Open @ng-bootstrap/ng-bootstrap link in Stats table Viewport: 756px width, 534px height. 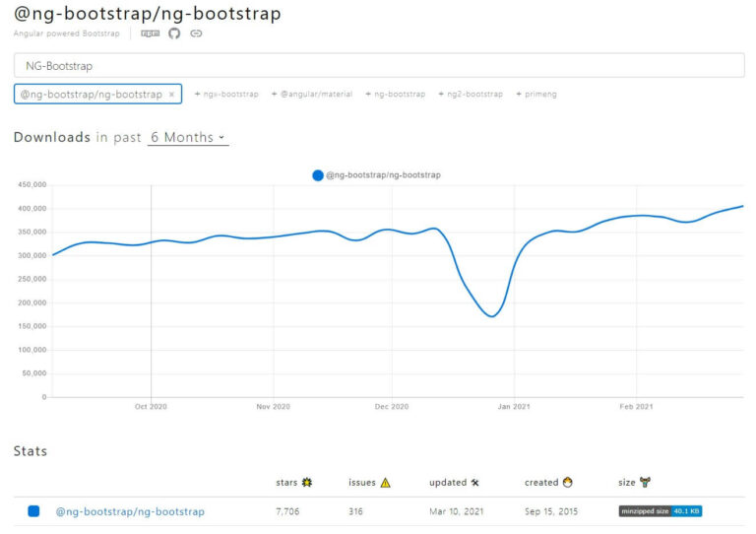(130, 511)
